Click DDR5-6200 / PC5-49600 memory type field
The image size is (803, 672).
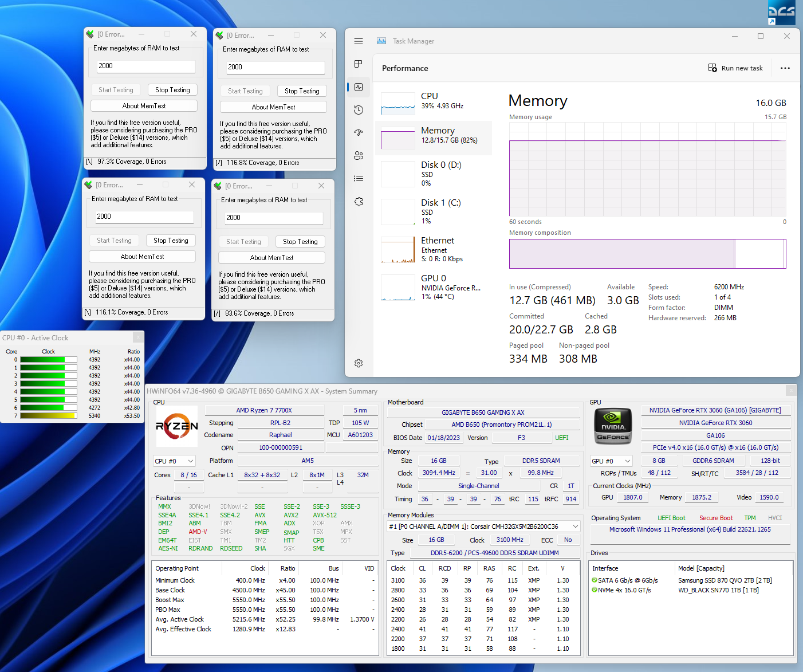[x=495, y=553]
